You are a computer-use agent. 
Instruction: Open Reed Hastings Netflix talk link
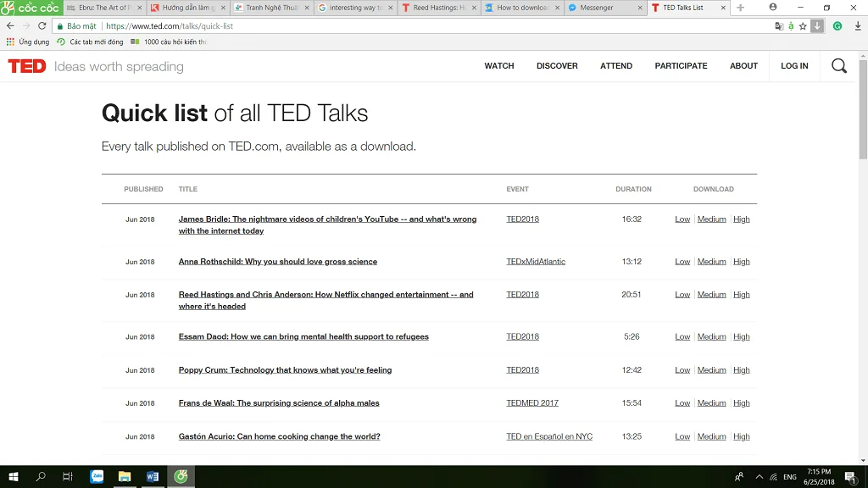[325, 301]
